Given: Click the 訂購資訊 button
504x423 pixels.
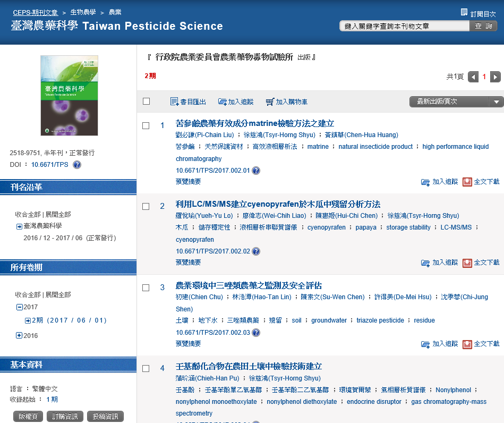Looking at the screenshot, I should click(x=65, y=416).
